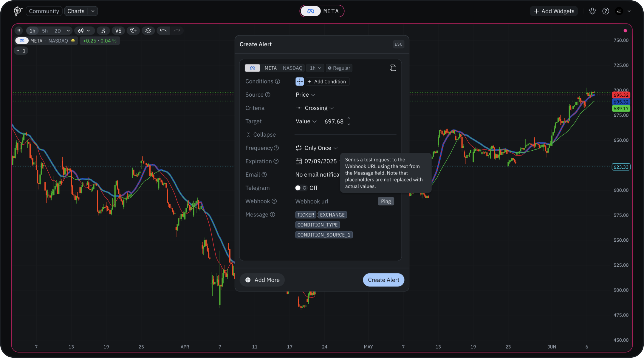Open the Community section
The height and width of the screenshot is (358, 644).
[44, 11]
